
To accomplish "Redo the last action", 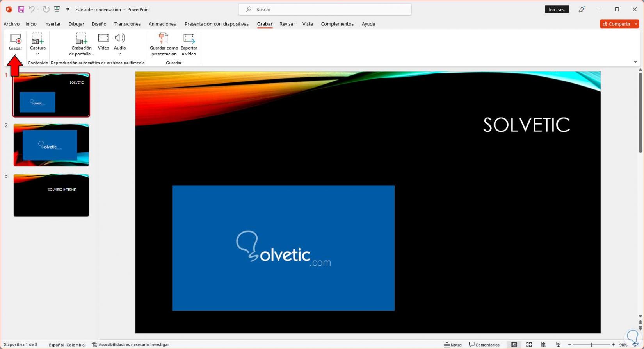I will coord(46,9).
